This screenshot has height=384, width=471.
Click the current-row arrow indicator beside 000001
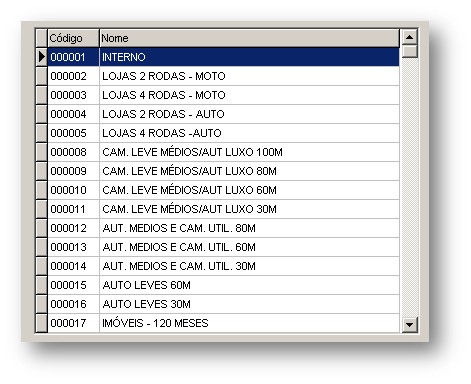pos(41,57)
